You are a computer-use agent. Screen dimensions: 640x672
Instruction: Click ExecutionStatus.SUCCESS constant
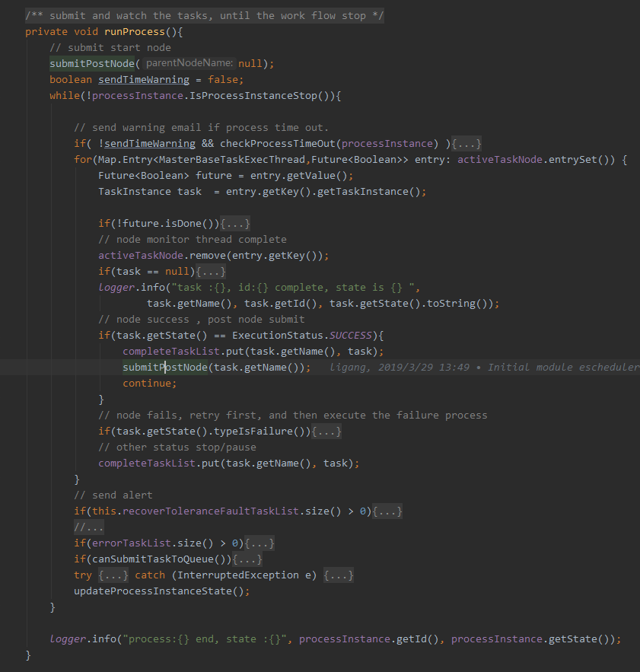[x=302, y=336]
